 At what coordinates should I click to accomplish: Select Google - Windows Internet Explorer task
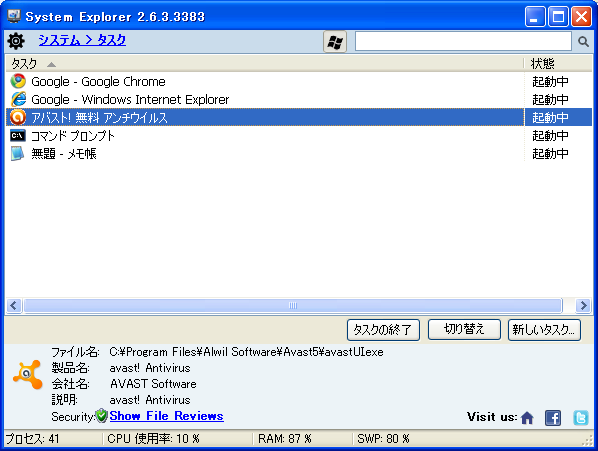[x=265, y=99]
